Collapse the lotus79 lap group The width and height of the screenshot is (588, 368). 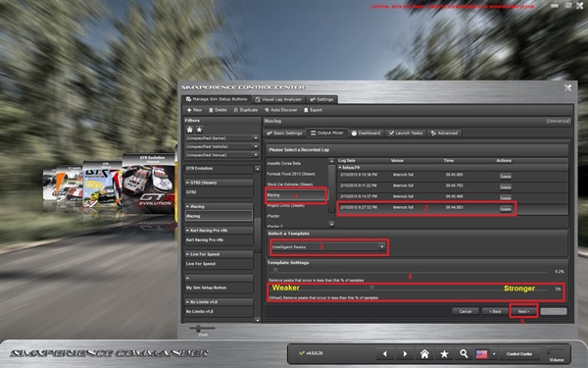[x=340, y=168]
